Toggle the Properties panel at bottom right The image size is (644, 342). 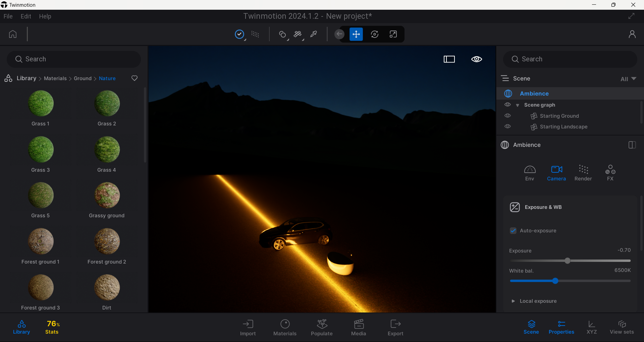[561, 328]
